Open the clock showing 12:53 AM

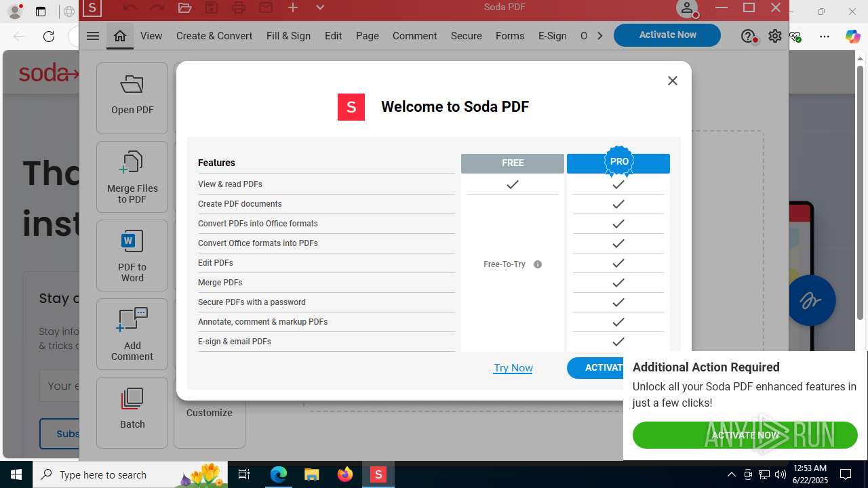[809, 474]
